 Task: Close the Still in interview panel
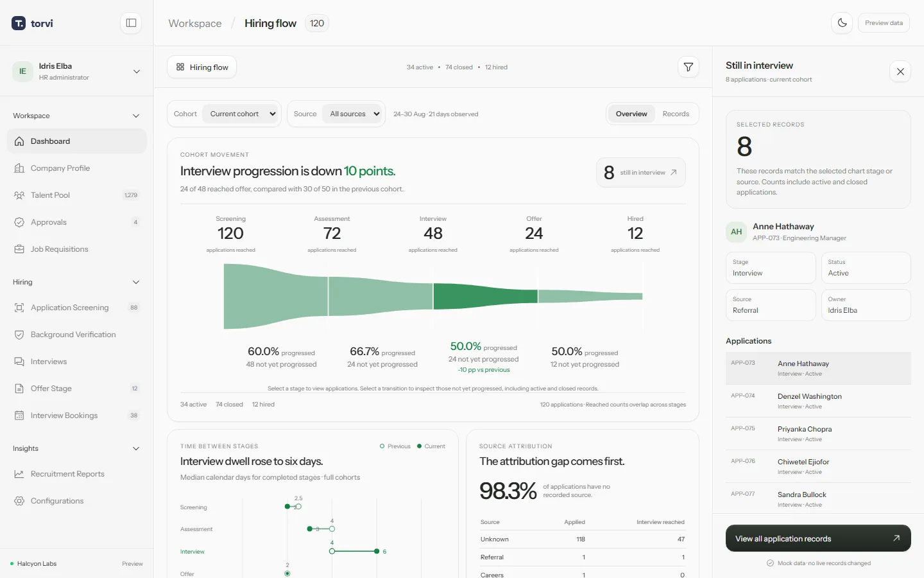[x=900, y=71]
